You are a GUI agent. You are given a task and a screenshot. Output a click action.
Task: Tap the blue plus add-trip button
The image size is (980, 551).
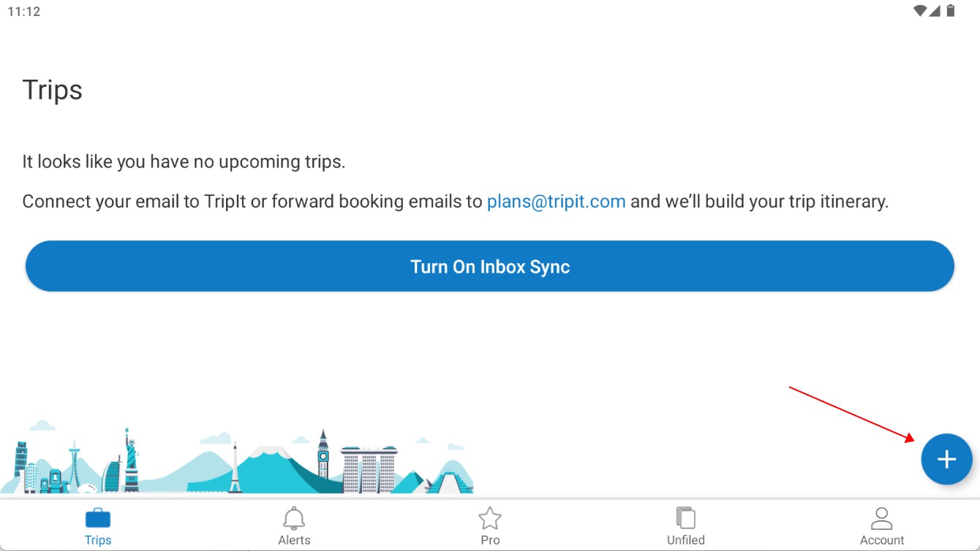[946, 459]
